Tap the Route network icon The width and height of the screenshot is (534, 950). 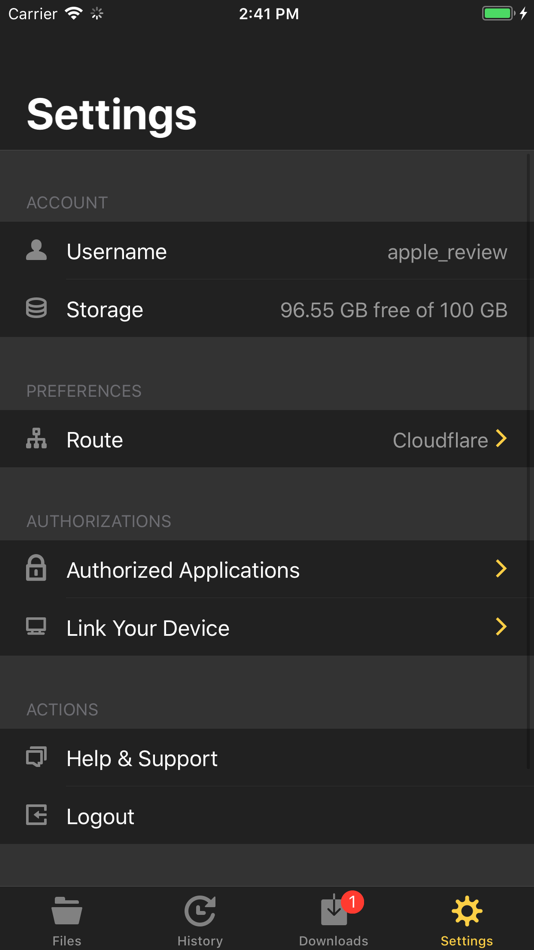pos(36,439)
